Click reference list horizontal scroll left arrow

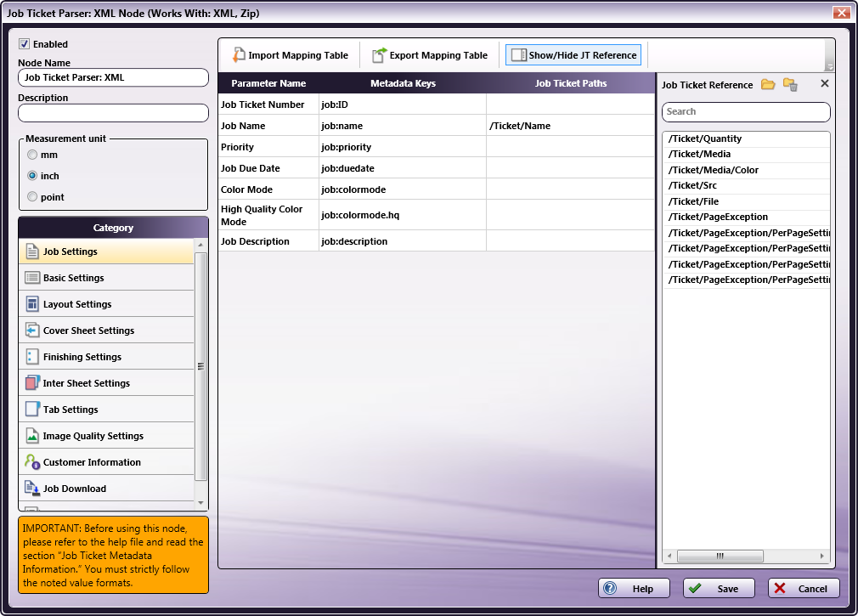point(669,556)
